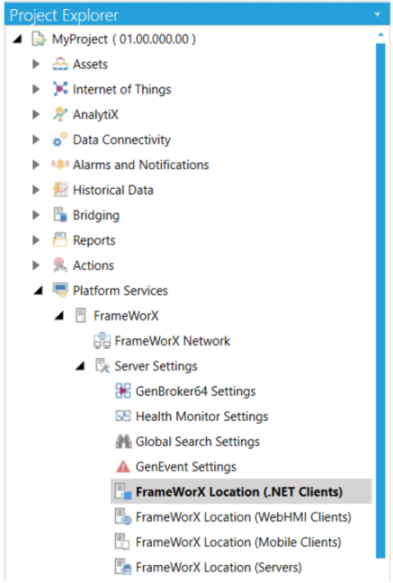Collapse the Server Settings node

(x=80, y=366)
